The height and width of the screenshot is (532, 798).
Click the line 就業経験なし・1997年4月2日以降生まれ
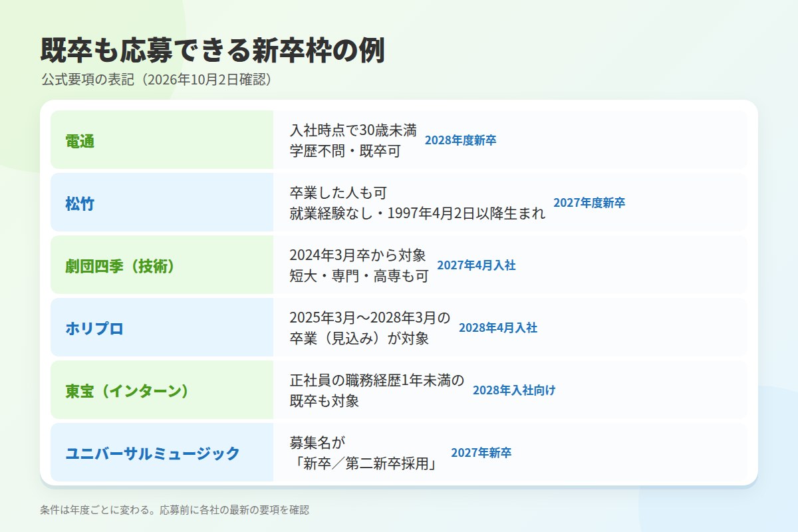[x=418, y=213]
